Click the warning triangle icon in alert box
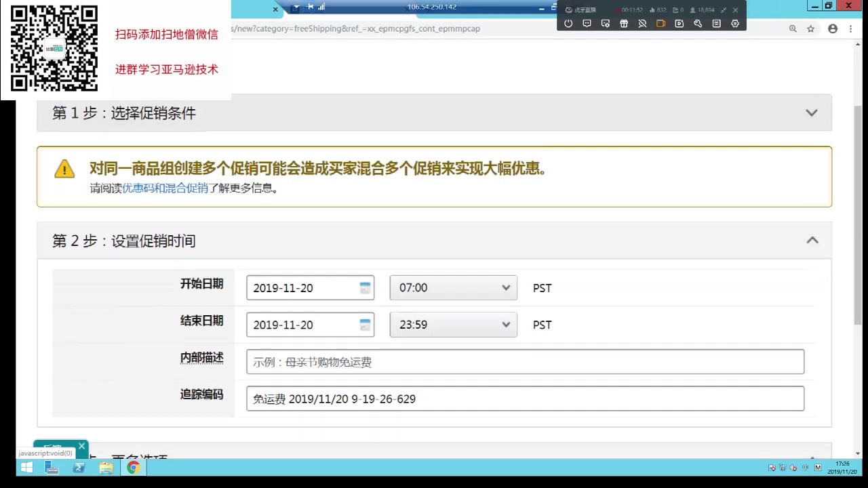This screenshot has width=868, height=488. [64, 169]
